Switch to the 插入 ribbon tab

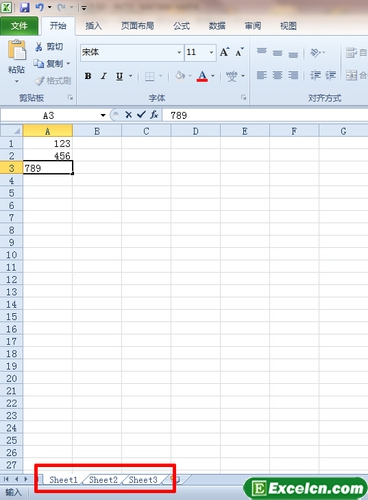(93, 26)
